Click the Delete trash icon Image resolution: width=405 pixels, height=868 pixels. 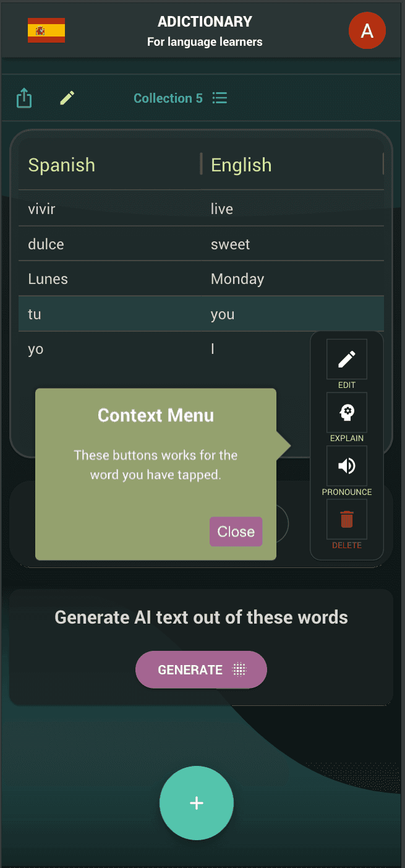347,519
